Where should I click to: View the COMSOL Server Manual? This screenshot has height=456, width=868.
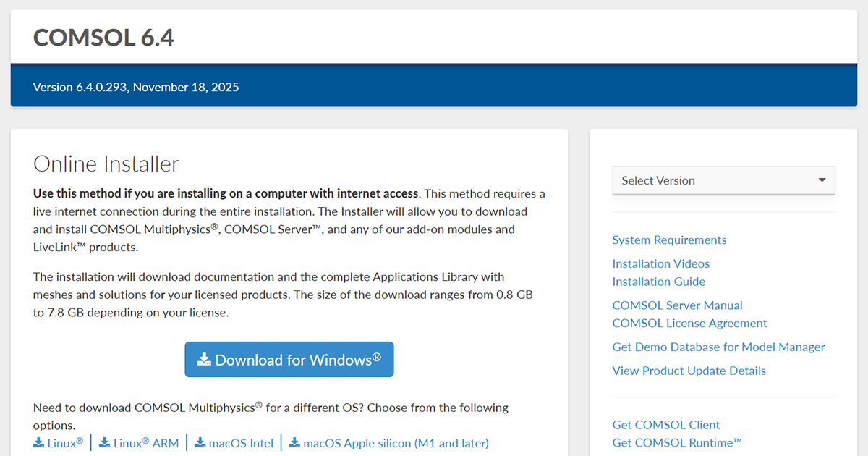click(x=677, y=305)
